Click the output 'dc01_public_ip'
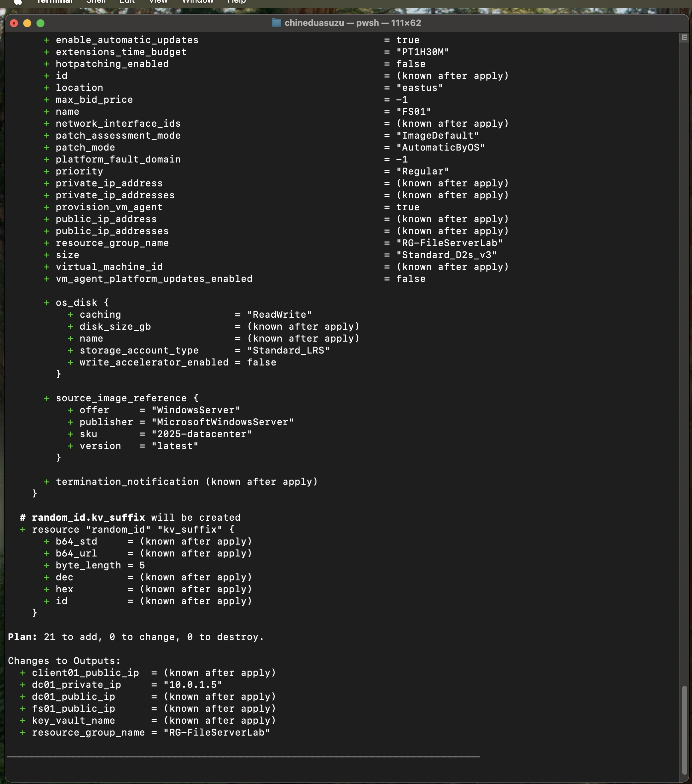The width and height of the screenshot is (692, 784). click(x=73, y=696)
